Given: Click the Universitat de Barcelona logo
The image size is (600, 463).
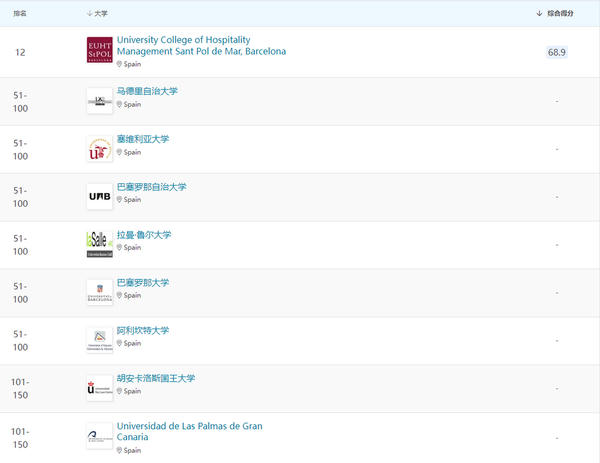Looking at the screenshot, I should 99,292.
